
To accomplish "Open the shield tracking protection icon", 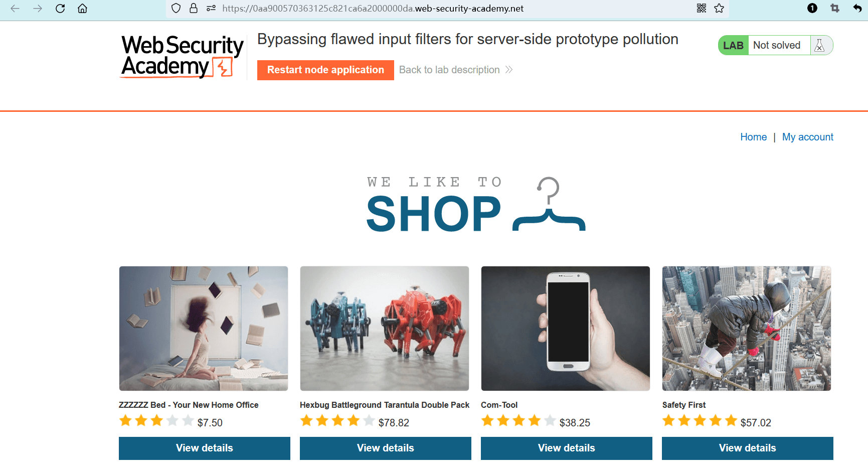I will 176,9.
